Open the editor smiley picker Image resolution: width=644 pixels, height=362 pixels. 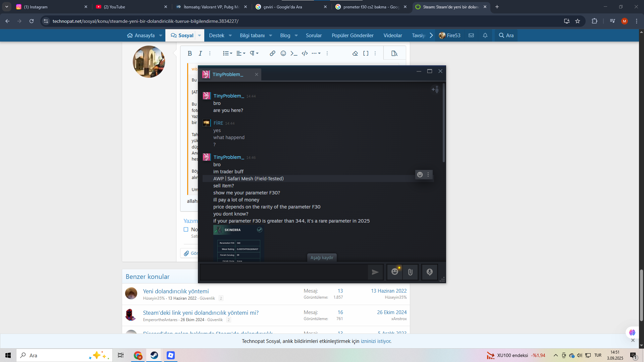pos(283,53)
